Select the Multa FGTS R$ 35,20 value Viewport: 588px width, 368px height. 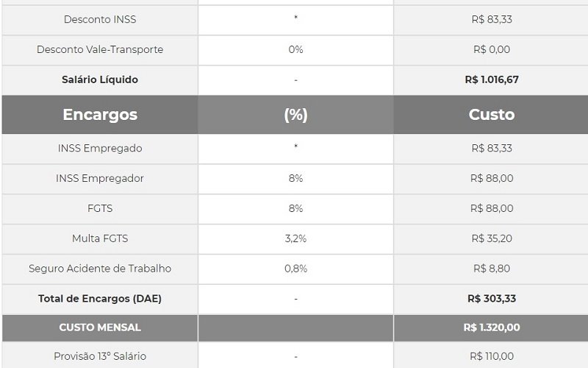492,238
